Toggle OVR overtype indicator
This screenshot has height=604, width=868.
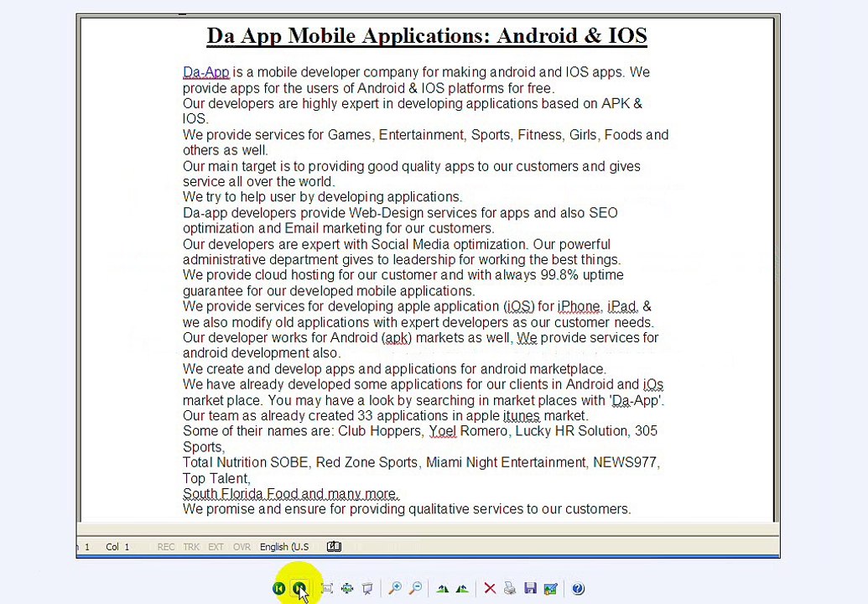[x=242, y=547]
